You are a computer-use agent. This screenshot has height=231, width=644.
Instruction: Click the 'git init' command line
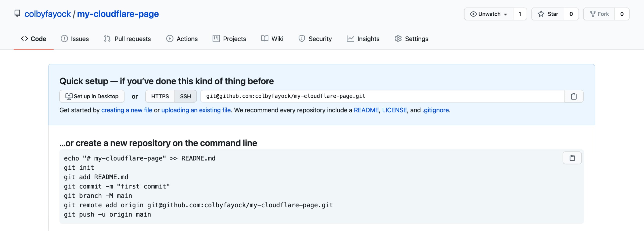coord(79,168)
